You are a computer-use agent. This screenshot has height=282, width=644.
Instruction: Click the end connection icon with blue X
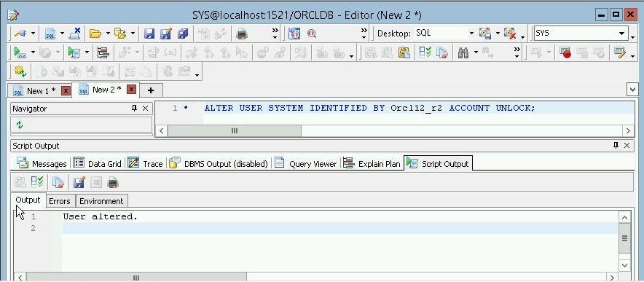(75, 34)
